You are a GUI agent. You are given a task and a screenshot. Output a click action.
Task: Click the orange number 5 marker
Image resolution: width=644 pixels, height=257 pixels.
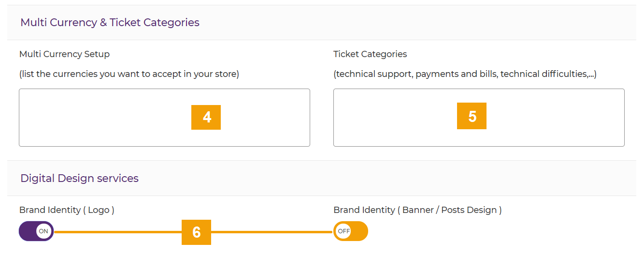(x=472, y=116)
